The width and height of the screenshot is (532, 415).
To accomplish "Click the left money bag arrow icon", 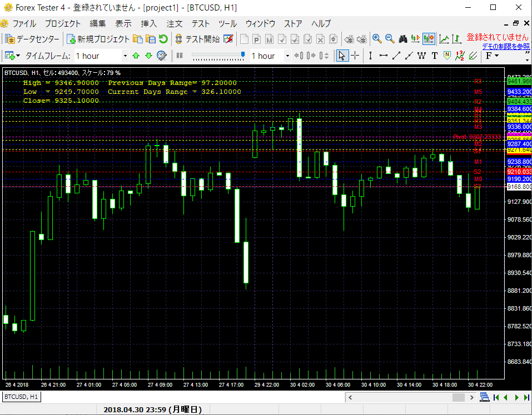I will 349,39.
